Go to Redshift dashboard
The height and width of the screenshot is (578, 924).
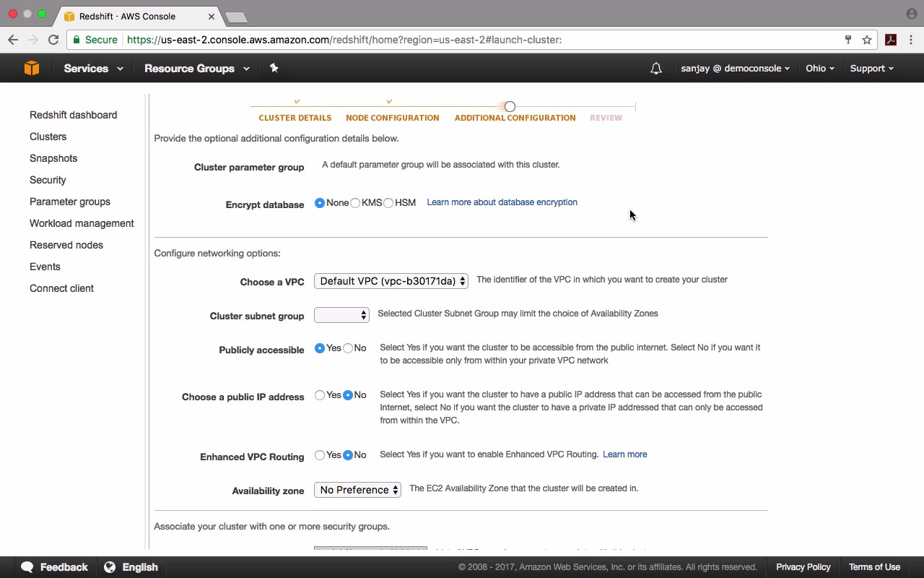(x=73, y=115)
